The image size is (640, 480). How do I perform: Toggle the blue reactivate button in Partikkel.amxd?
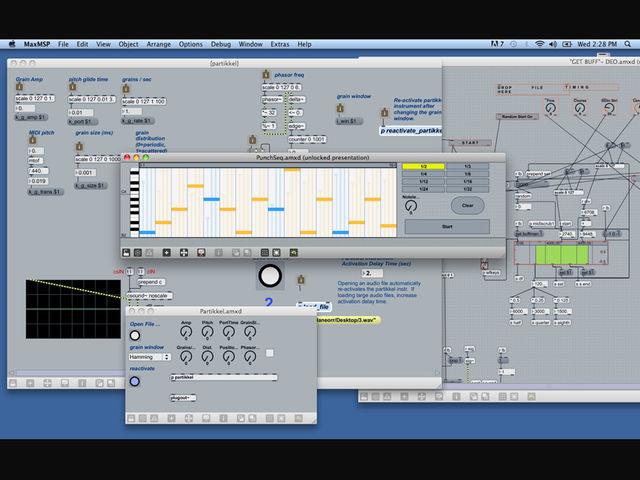(x=135, y=382)
